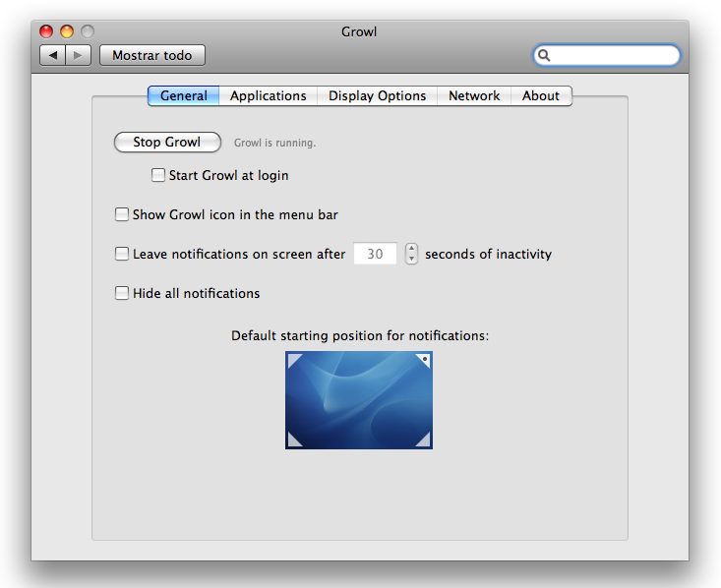Decrease inactivity seconds with stepper down arrow
Image resolution: width=721 pixels, height=588 pixels.
tap(411, 259)
